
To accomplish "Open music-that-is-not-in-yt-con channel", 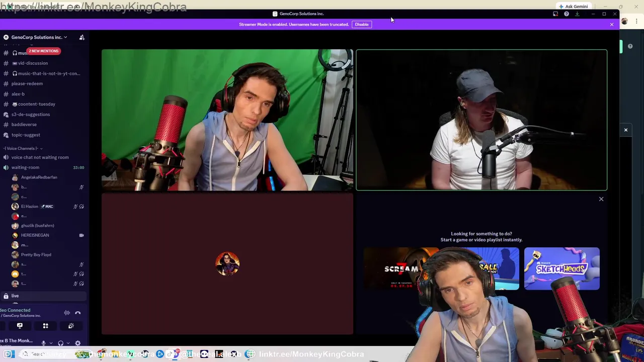I will click(44, 73).
